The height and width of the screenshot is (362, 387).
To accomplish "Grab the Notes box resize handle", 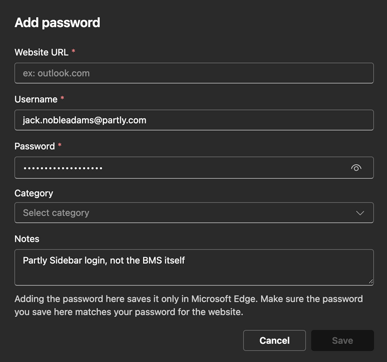I will coord(371,282).
